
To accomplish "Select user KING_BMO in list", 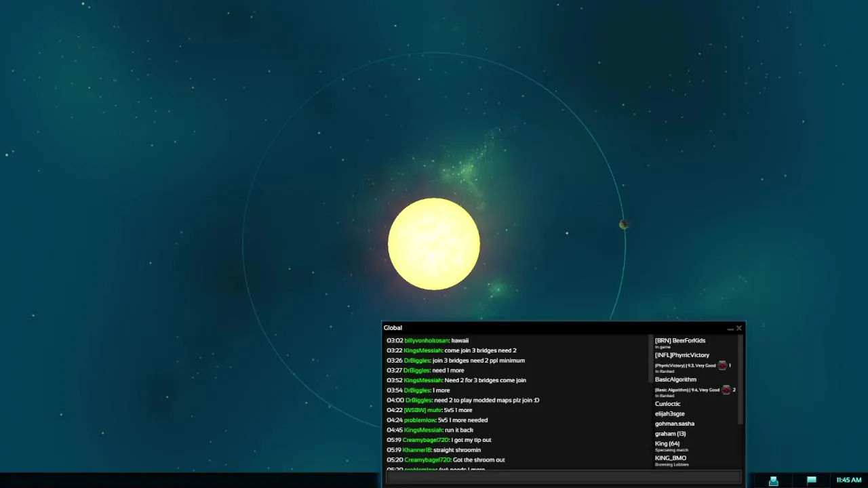I will tap(671, 458).
